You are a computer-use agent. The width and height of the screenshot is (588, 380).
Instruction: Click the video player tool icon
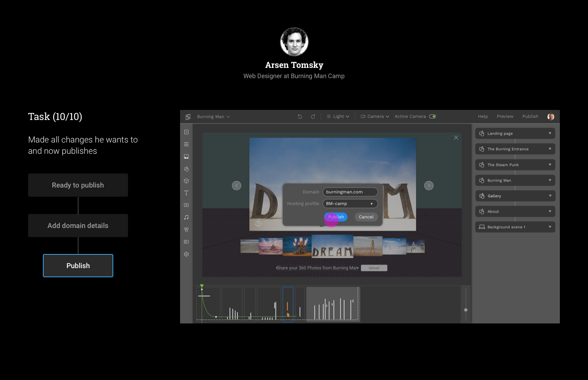pyautogui.click(x=186, y=205)
